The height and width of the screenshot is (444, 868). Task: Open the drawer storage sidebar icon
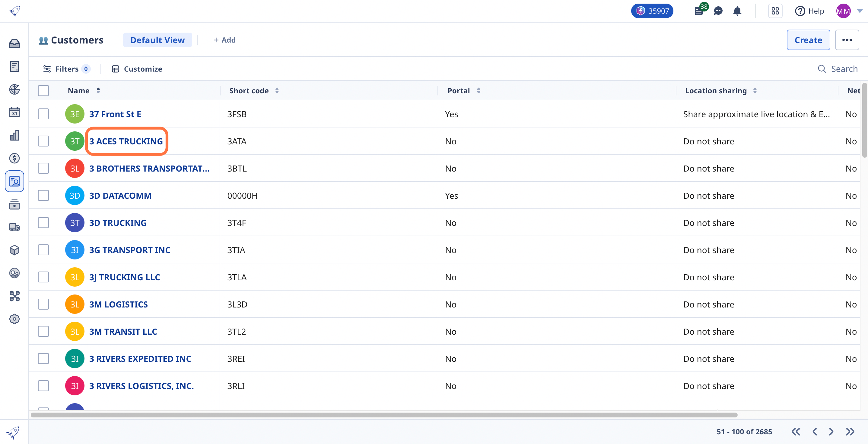[x=14, y=204]
